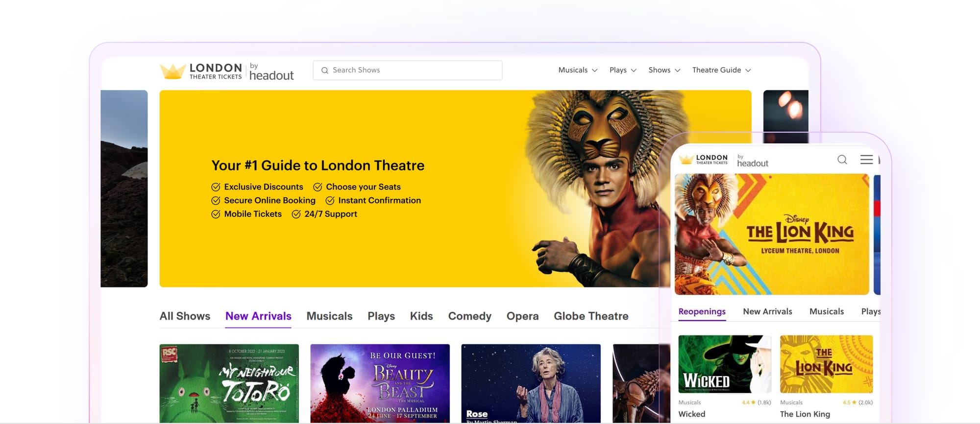Click the Wicked title text

click(x=692, y=414)
